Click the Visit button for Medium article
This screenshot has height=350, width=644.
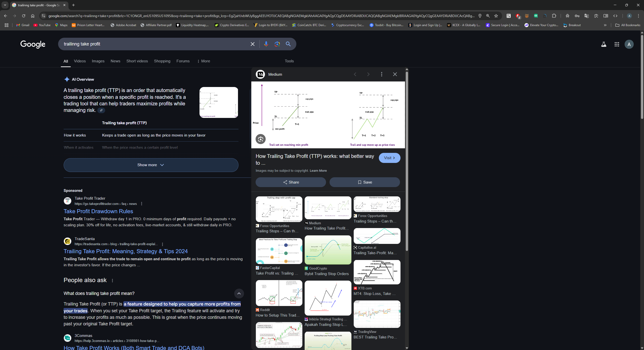click(389, 158)
